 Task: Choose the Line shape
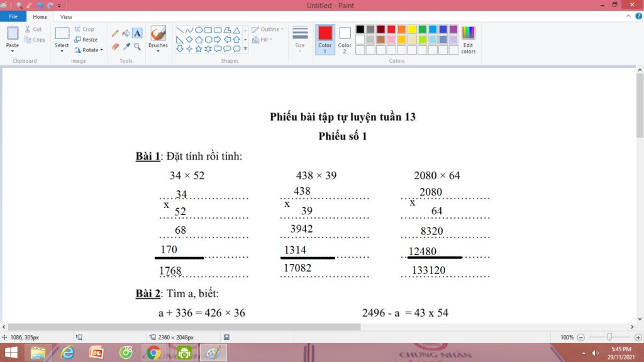pos(179,30)
